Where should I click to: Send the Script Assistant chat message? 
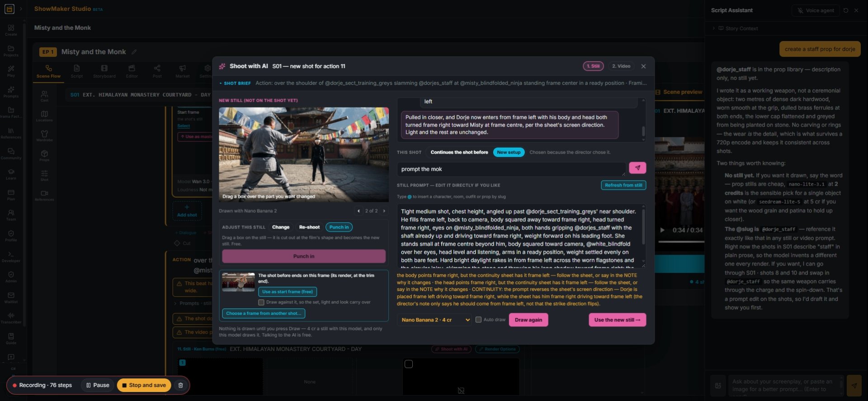854,386
